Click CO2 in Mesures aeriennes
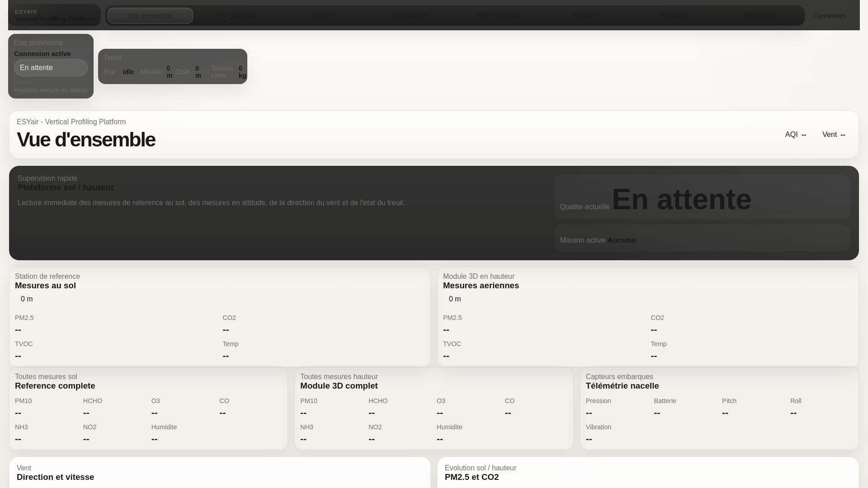This screenshot has width=868, height=488. coord(657,318)
